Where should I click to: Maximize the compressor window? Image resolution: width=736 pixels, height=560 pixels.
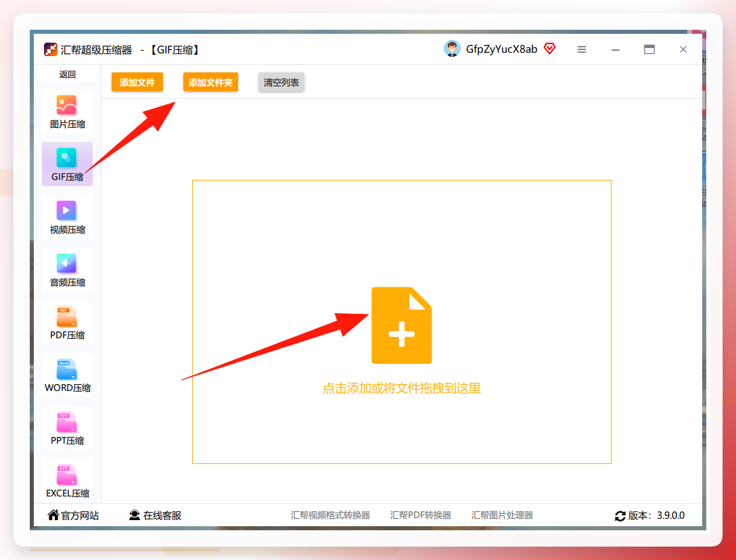click(649, 49)
